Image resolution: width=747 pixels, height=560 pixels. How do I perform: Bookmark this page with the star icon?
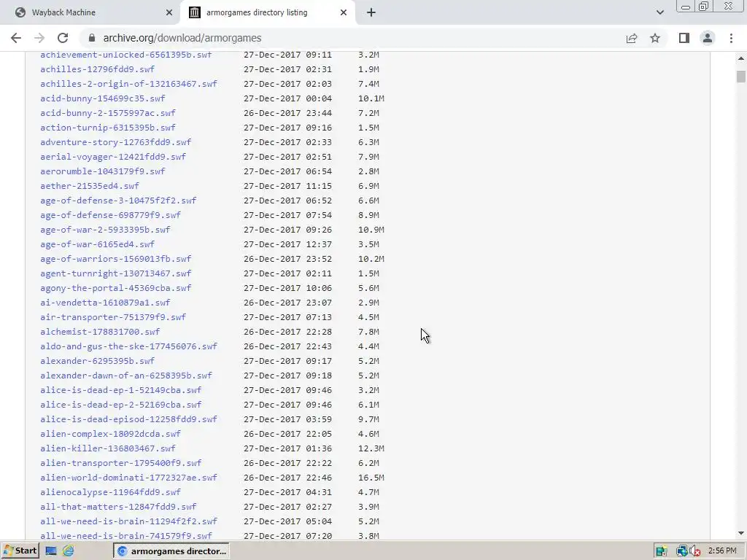tap(655, 38)
